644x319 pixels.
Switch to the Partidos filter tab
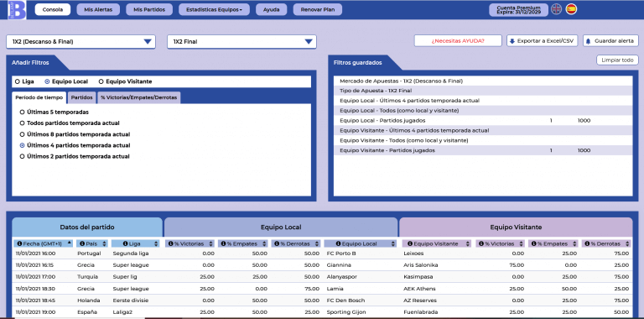(81, 98)
